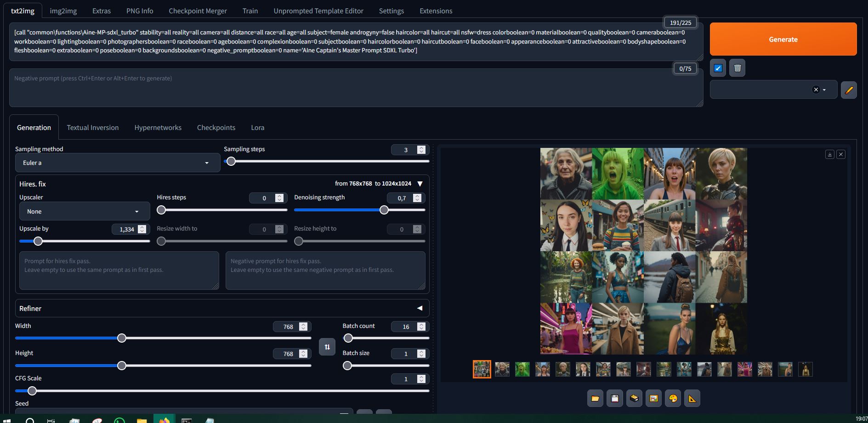Click the pencil edit styles icon
The height and width of the screenshot is (423, 868).
[849, 90]
